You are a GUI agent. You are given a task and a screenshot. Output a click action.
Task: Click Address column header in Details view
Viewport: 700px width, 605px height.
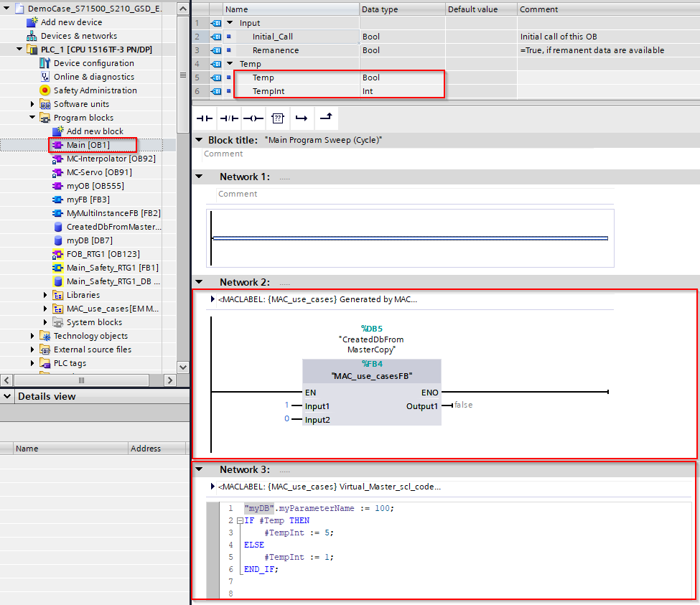157,449
